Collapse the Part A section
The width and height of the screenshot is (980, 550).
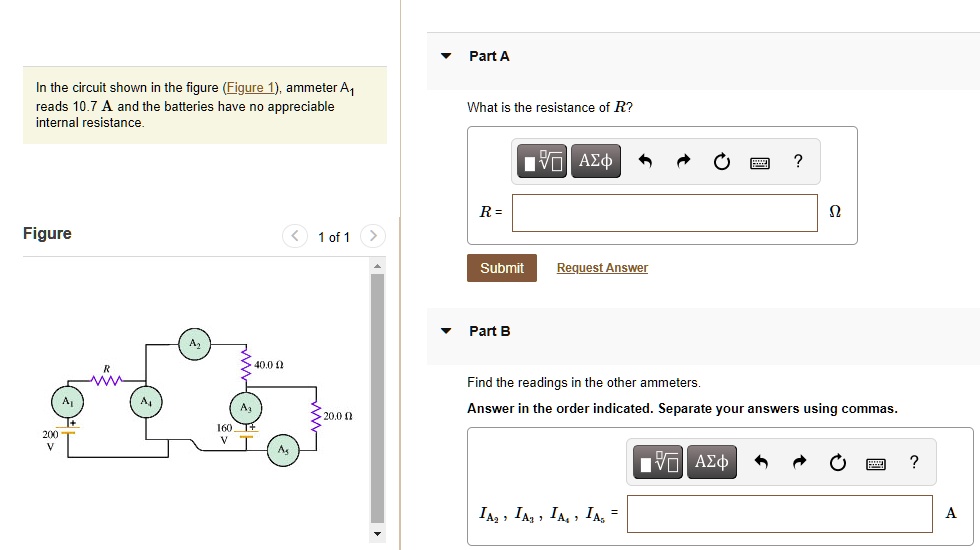click(x=446, y=56)
